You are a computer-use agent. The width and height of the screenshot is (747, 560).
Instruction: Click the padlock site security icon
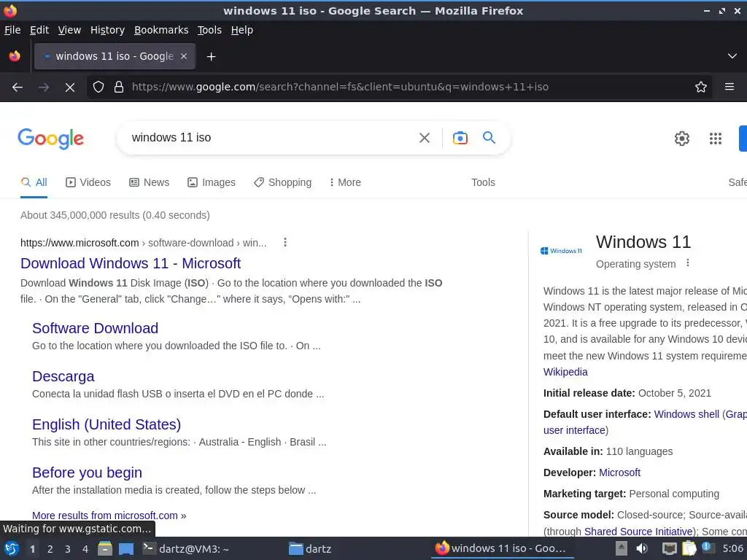tap(119, 87)
